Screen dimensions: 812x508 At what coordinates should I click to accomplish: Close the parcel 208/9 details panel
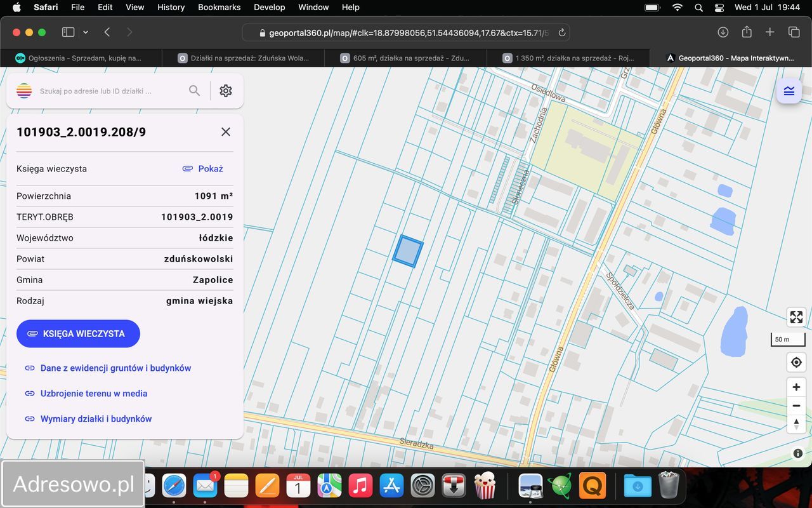tap(225, 132)
